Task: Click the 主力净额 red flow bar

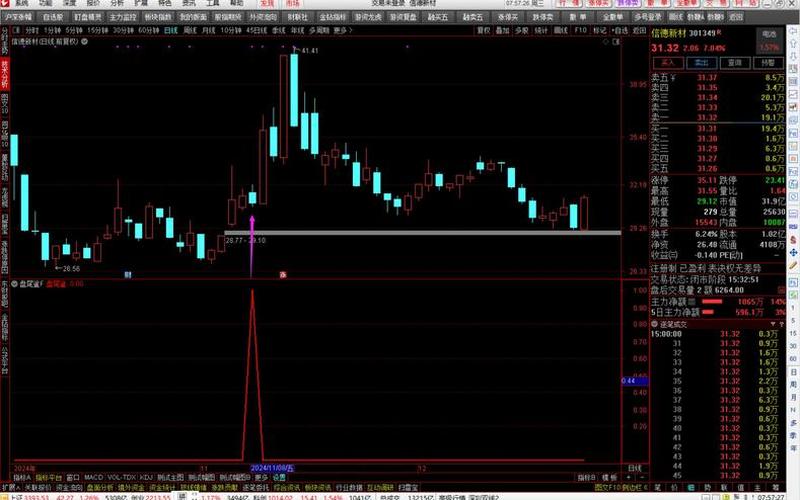Action: [x=712, y=301]
